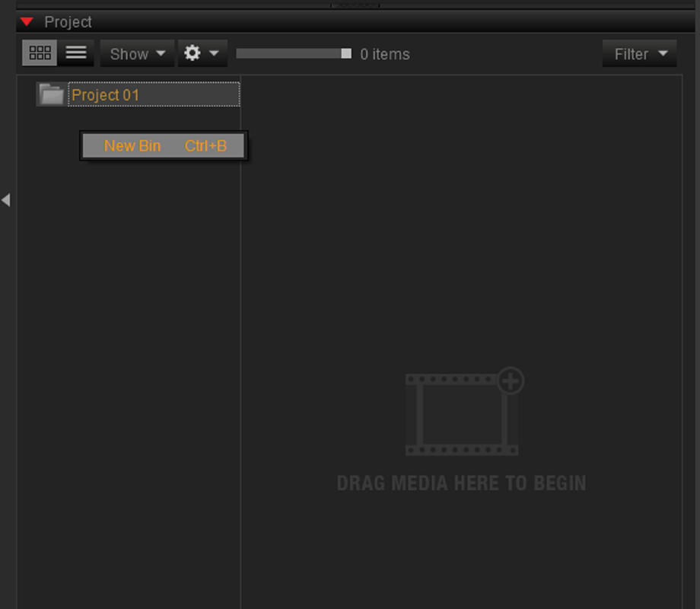Collapse the side panel with the left arrow
Screen dimensions: 700x609
point(6,199)
